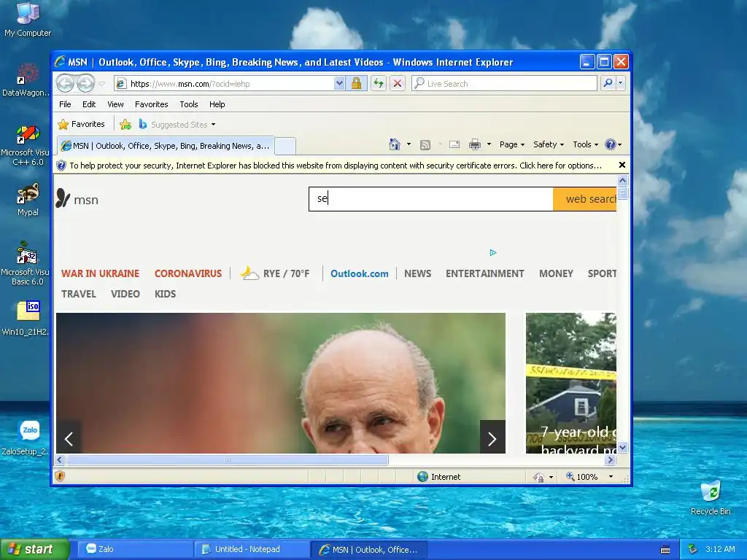Screen dimensions: 747x560
Task: Open search provider options dropdown
Action: [620, 83]
